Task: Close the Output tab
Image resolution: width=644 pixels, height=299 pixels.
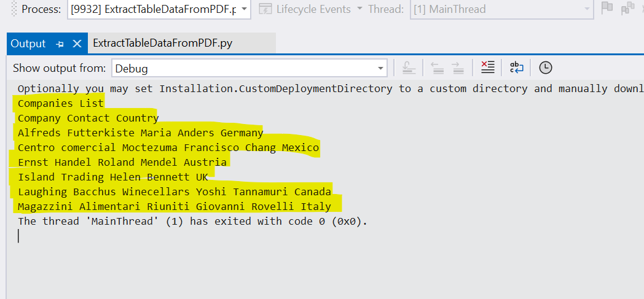Action: [77, 44]
